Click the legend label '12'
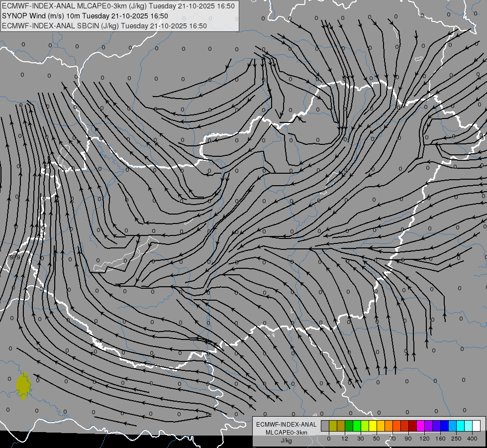This screenshot has height=448, width=487. coord(345,439)
